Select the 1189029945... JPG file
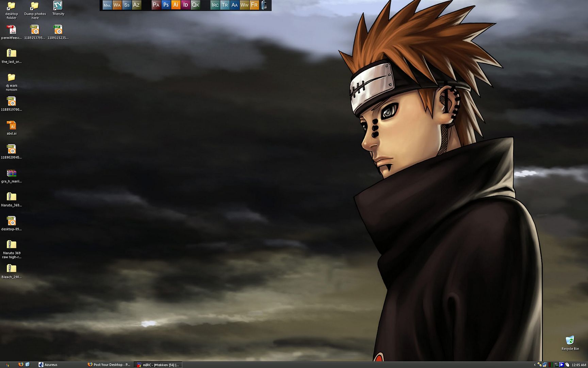Viewport: 588px width, 368px height. click(12, 152)
